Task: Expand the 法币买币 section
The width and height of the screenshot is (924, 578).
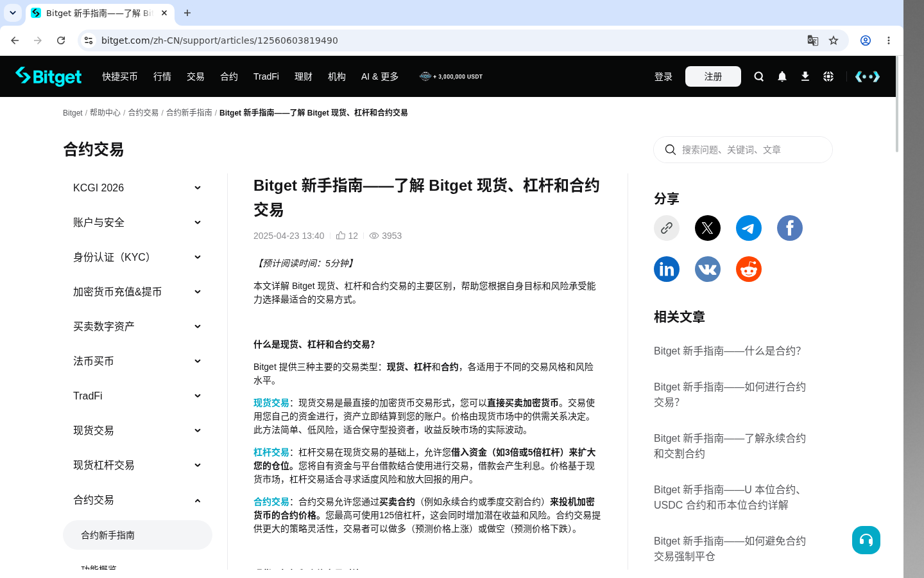Action: point(137,361)
